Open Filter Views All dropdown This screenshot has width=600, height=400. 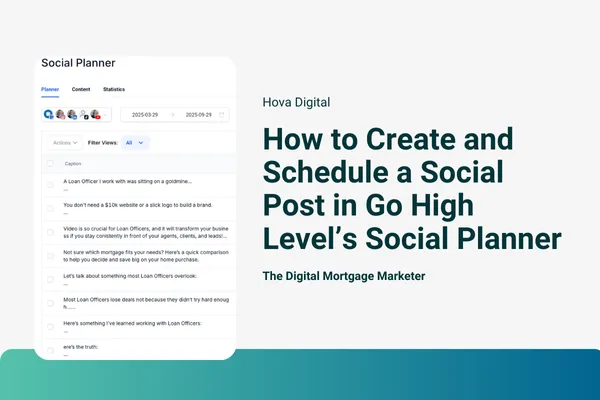(x=135, y=143)
